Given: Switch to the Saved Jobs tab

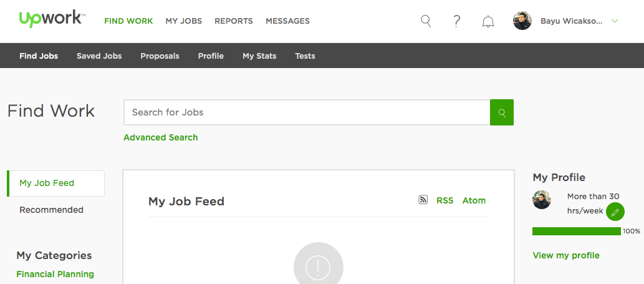Looking at the screenshot, I should click(x=99, y=56).
